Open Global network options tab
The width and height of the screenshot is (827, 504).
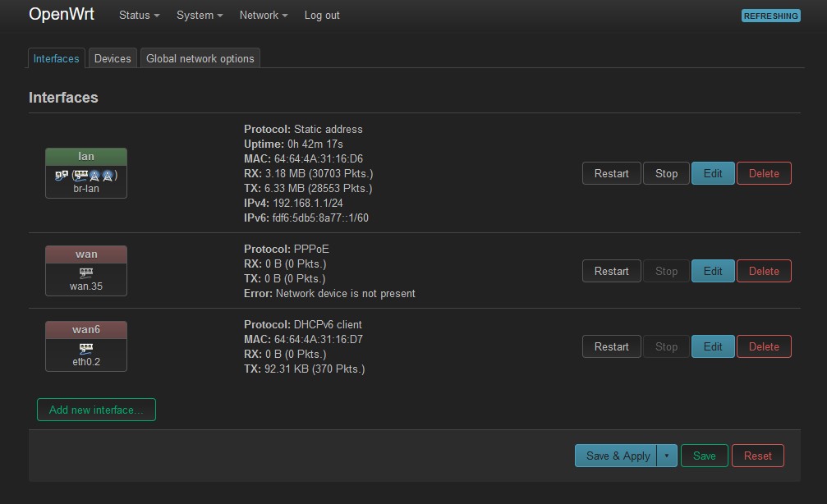point(200,58)
